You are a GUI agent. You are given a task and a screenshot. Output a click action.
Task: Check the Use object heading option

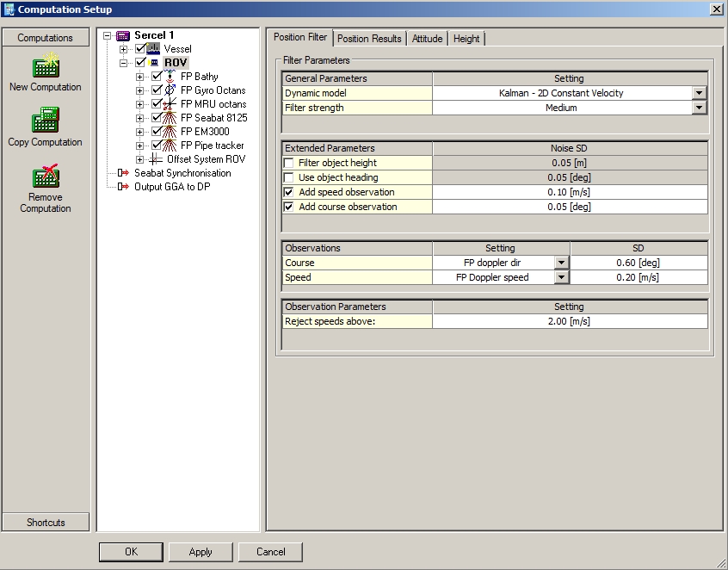(x=289, y=178)
